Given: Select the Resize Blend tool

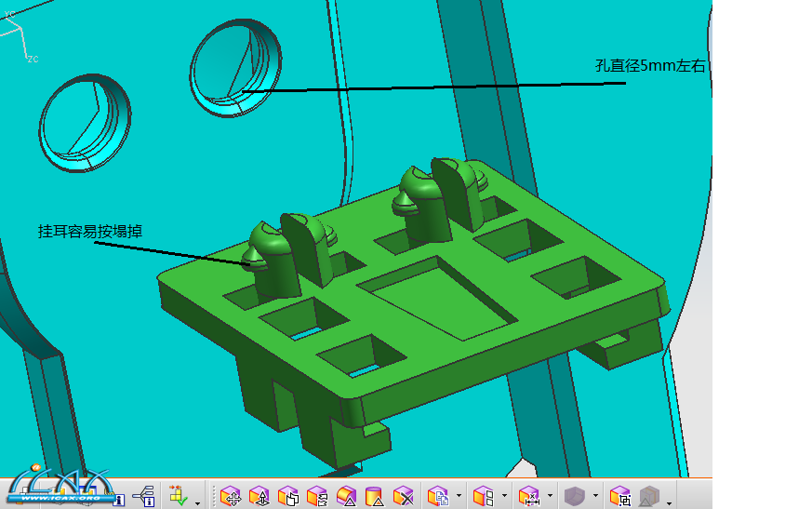Looking at the screenshot, I should pos(346,497).
